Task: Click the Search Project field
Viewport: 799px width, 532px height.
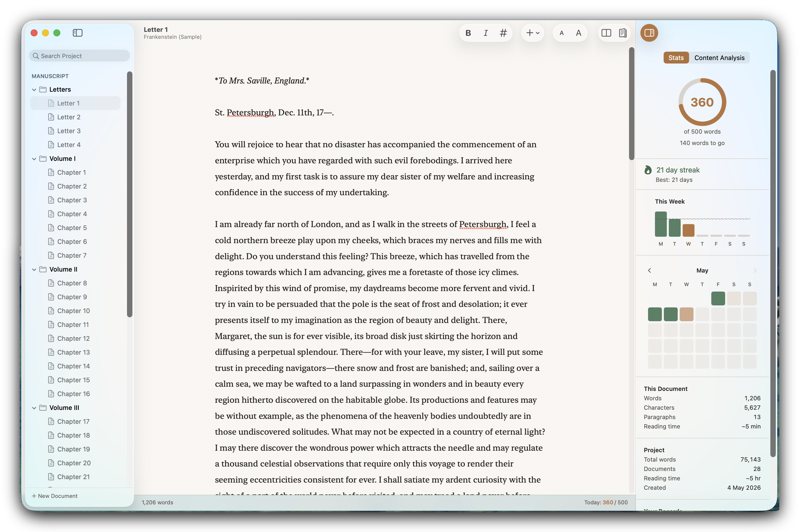Action: (x=79, y=56)
